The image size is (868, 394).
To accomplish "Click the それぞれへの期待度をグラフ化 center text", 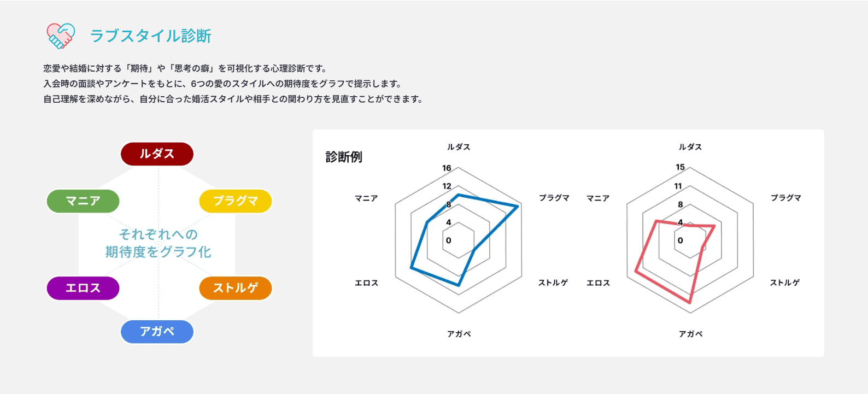I will point(159,243).
